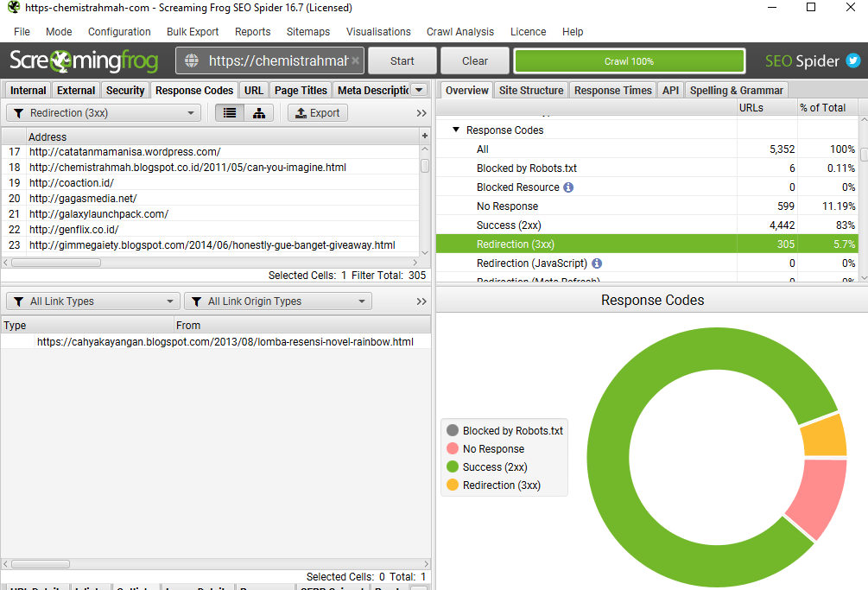Viewport: 868px width, 590px height.
Task: Select the No Response row in overview
Action: tap(507, 206)
